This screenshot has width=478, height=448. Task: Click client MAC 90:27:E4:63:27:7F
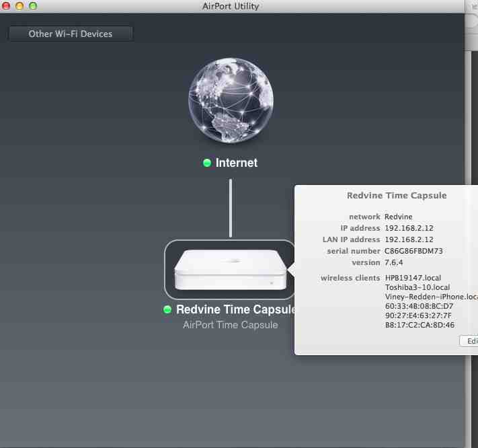coord(418,315)
